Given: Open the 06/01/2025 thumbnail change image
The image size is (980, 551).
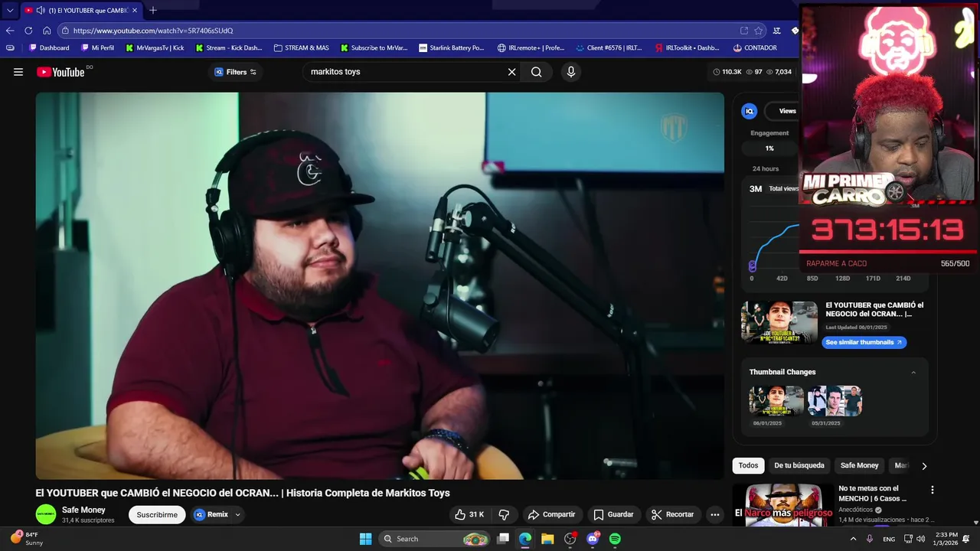Looking at the screenshot, I should point(776,401).
